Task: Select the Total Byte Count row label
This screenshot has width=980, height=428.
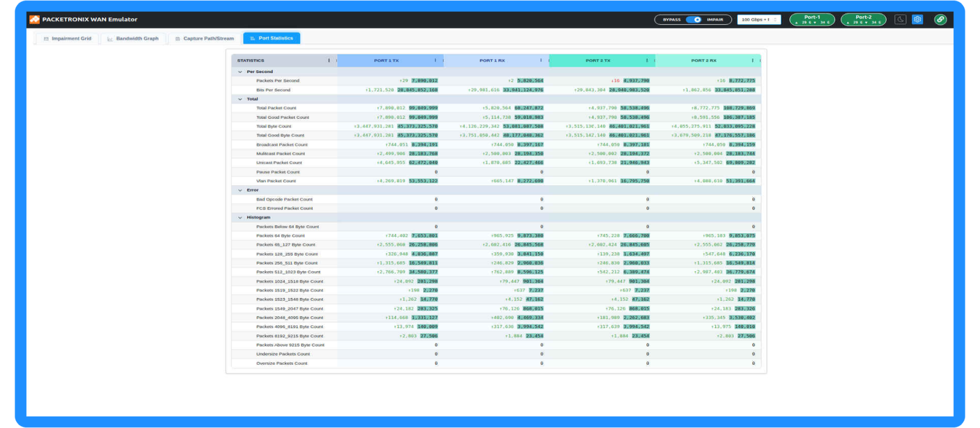Action: [x=274, y=126]
